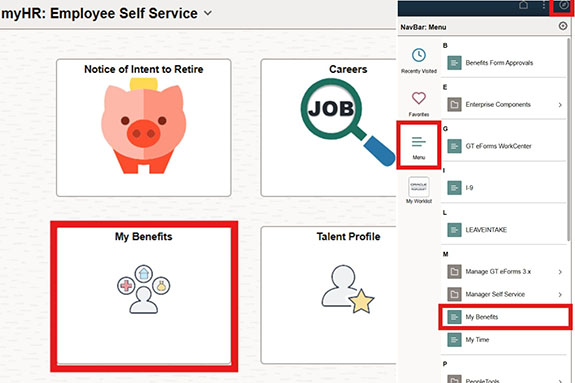The width and height of the screenshot is (575, 383).
Task: Open Enterprise Components menu item
Action: pos(503,105)
